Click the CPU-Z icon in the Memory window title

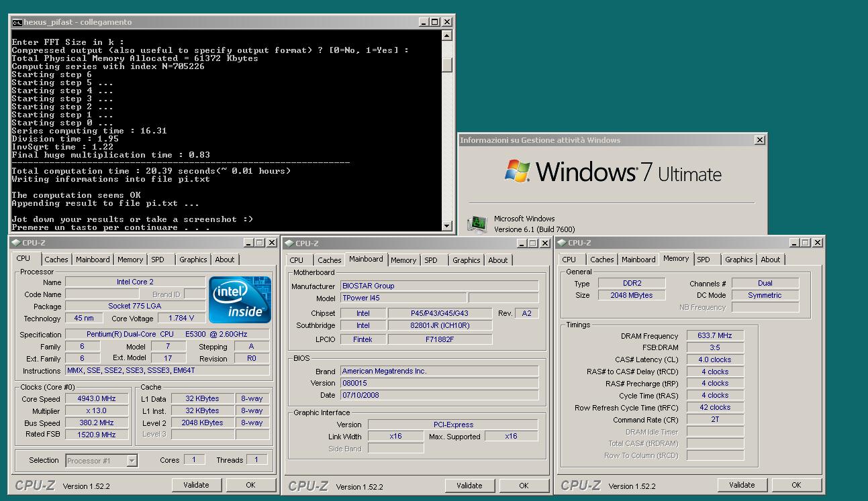click(561, 243)
